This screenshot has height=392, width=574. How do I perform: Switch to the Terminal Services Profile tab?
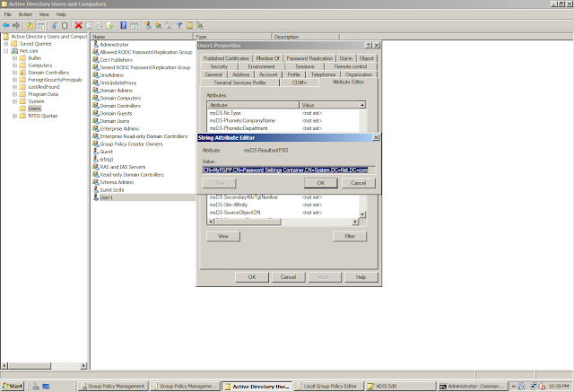coord(239,83)
